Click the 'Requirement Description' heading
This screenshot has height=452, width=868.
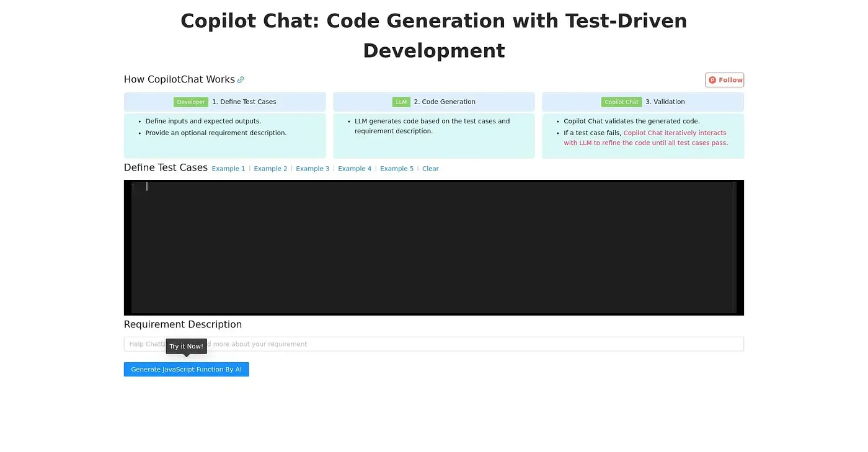(183, 324)
